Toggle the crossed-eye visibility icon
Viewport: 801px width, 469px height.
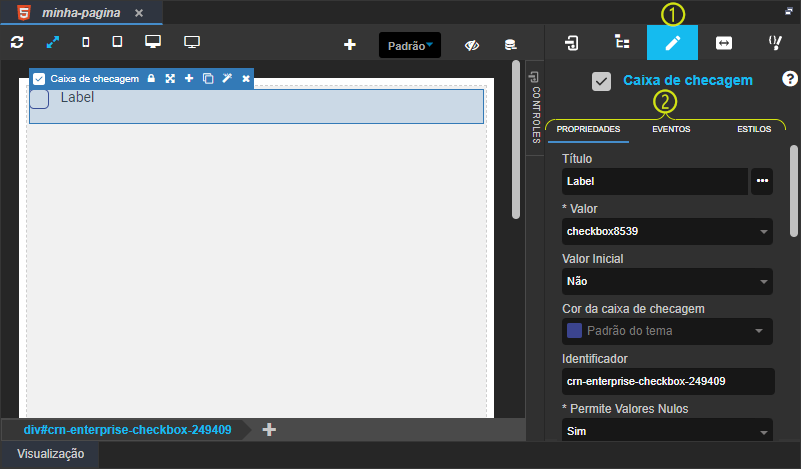(x=472, y=45)
